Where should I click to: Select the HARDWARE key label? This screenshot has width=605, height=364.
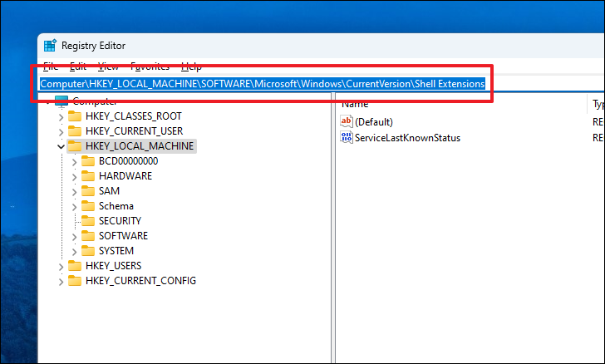pos(125,176)
